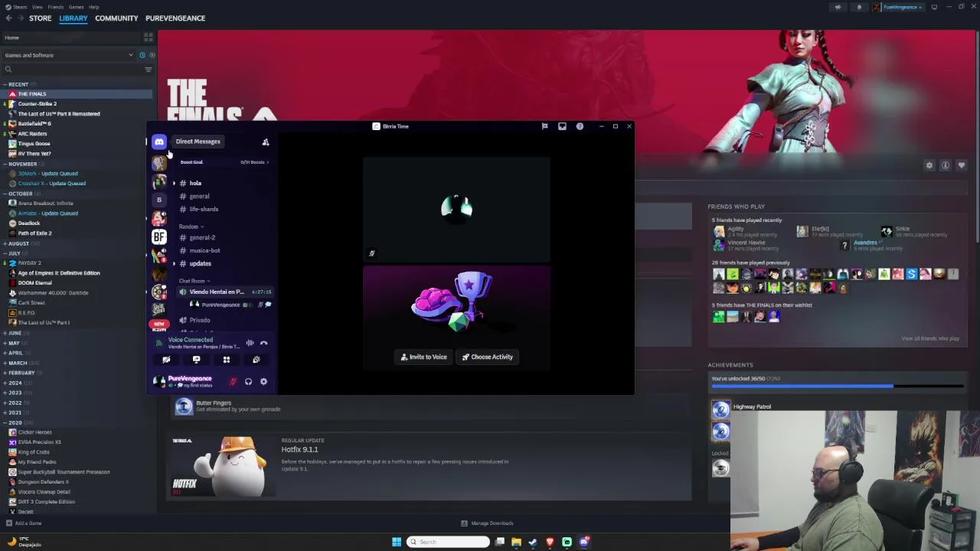Screen dimensions: 980x551
Task: Select the B letter server in Discord
Action: (158, 200)
